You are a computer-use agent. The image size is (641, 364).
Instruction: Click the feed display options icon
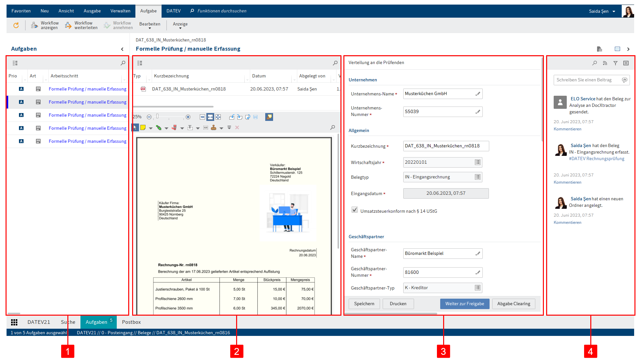point(626,63)
